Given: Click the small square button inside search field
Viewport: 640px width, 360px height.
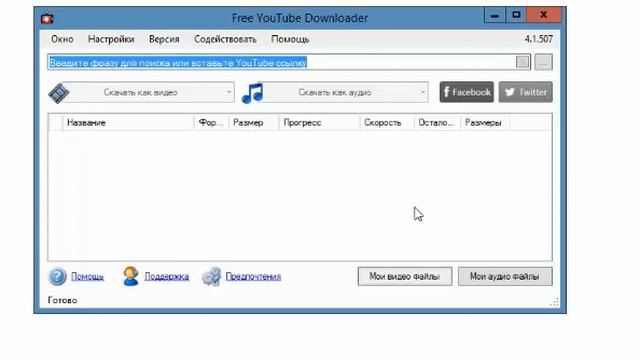Looking at the screenshot, I should tap(522, 62).
